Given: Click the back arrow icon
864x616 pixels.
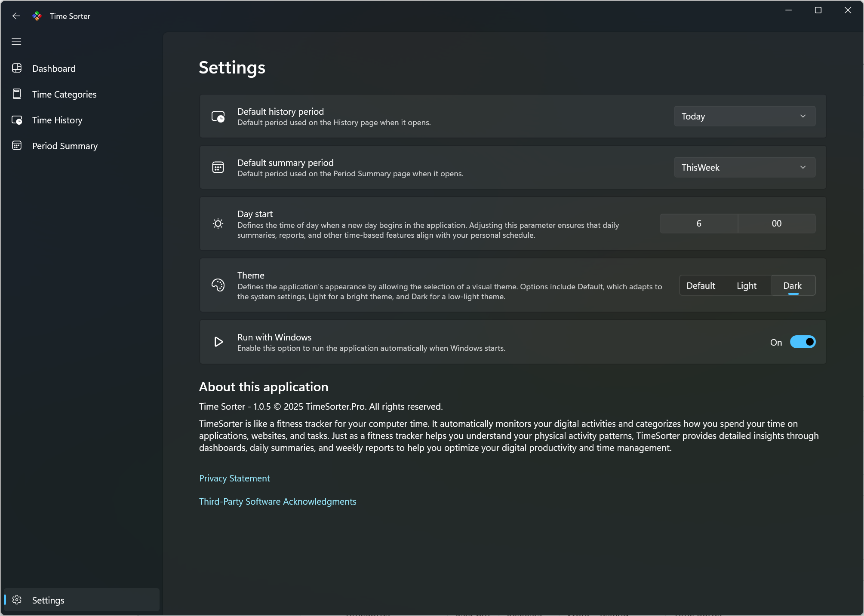Looking at the screenshot, I should [x=16, y=16].
